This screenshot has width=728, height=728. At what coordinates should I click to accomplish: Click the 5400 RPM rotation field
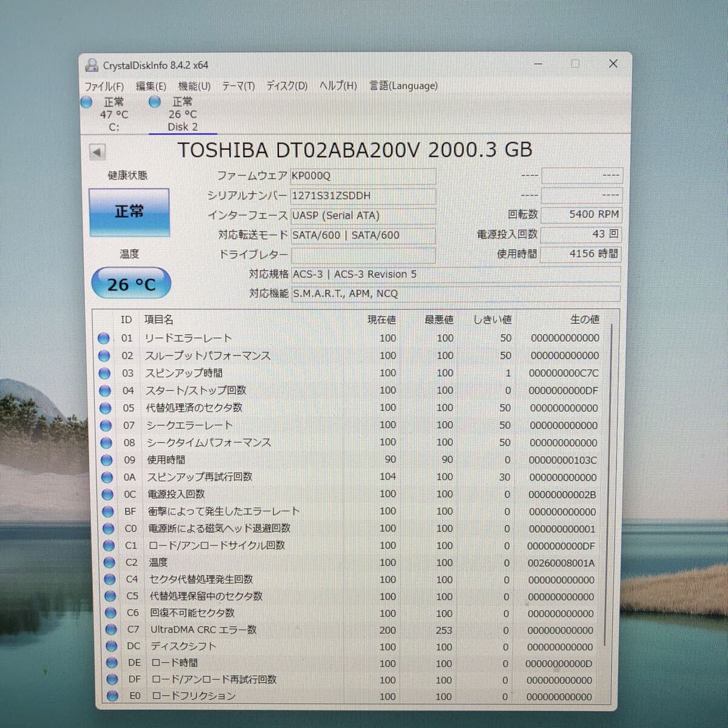click(x=581, y=214)
